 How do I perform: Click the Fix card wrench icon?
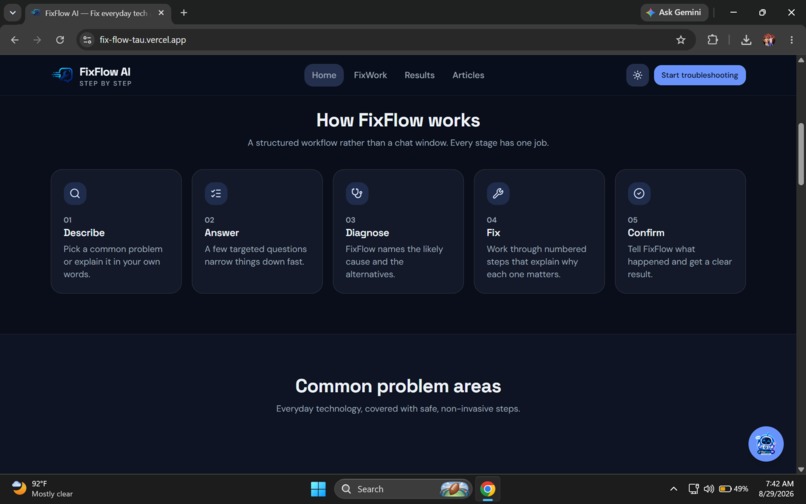[x=498, y=193]
